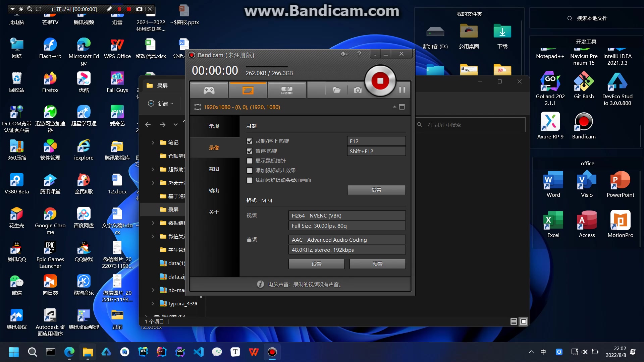644x362 pixels.
Task: Enable the 显示鼠标指针 checkbox
Action: [250, 161]
